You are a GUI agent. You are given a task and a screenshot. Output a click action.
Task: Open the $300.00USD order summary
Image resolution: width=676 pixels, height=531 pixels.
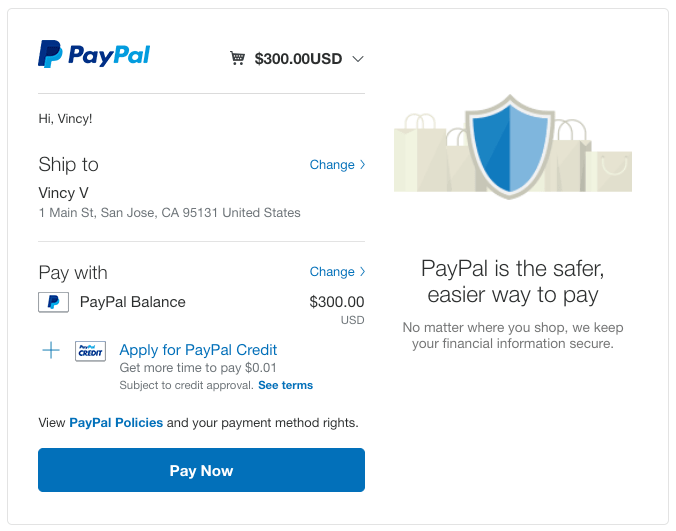tap(298, 59)
